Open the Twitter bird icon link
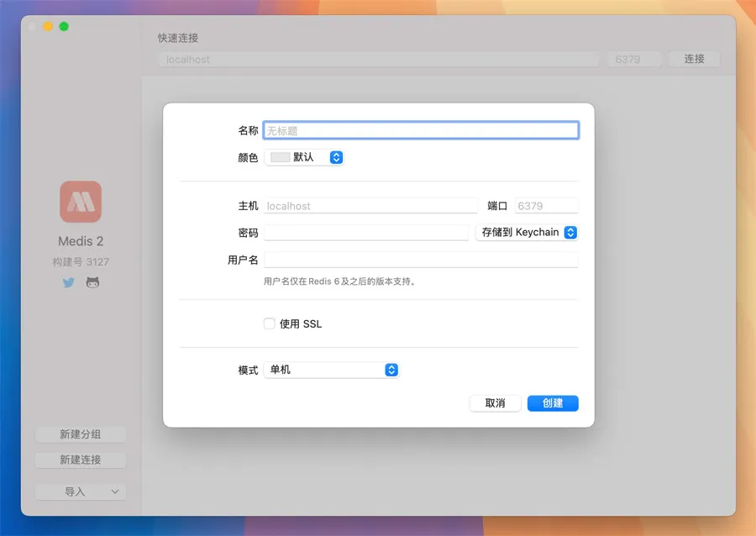 click(x=69, y=283)
